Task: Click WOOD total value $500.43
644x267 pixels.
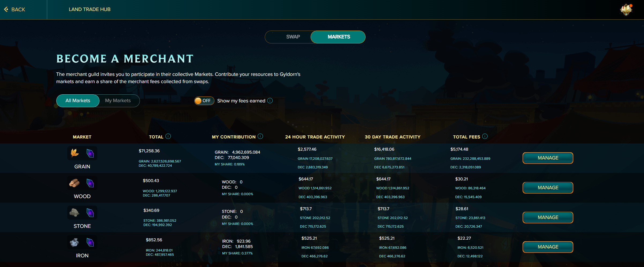Action: [151, 181]
